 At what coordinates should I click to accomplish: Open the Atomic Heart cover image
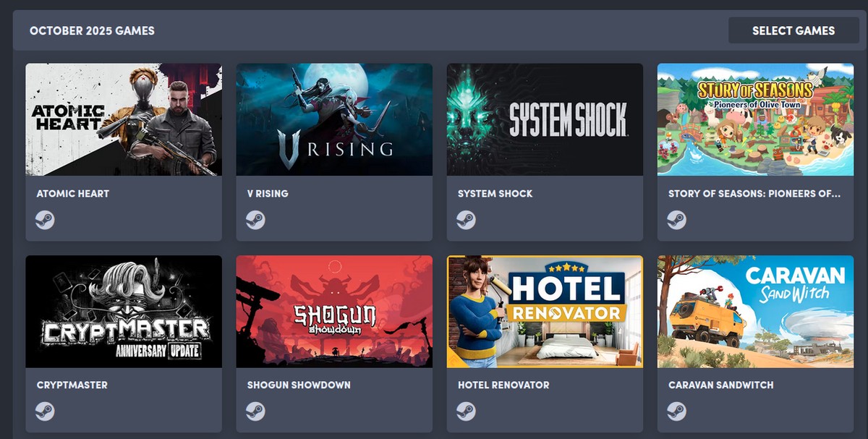point(124,119)
